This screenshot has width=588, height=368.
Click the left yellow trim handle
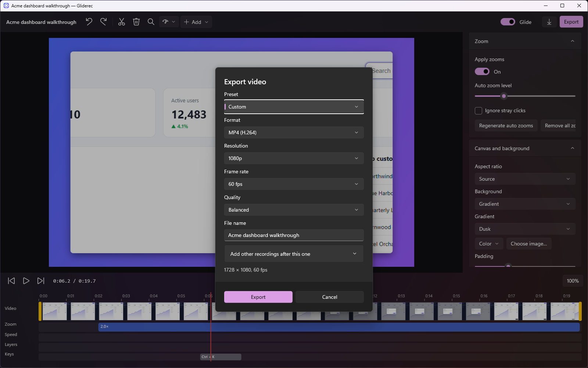click(x=40, y=311)
